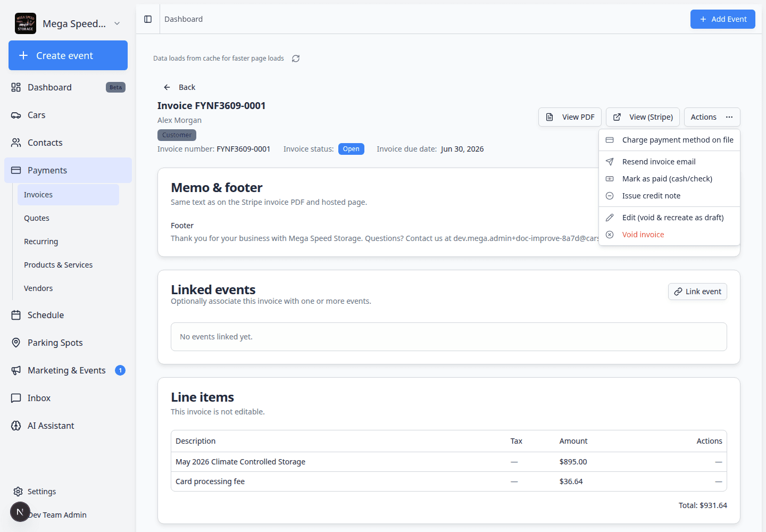The height and width of the screenshot is (532, 766).
Task: Click the Back arrow icon
Action: 167,87
